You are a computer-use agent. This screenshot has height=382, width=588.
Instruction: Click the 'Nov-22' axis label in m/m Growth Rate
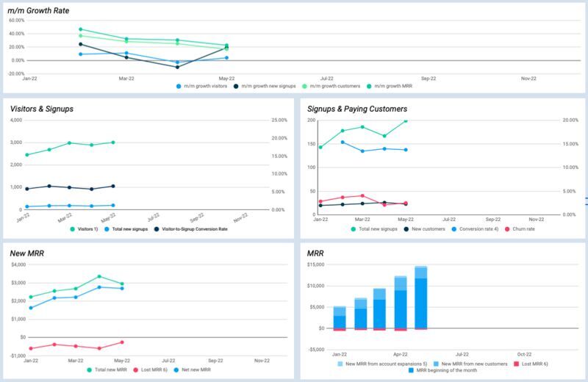(528, 79)
